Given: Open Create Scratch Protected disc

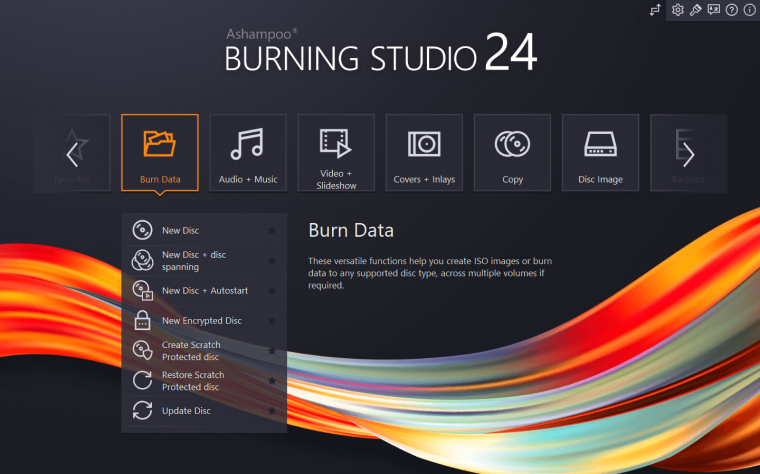Looking at the screenshot, I should point(204,350).
